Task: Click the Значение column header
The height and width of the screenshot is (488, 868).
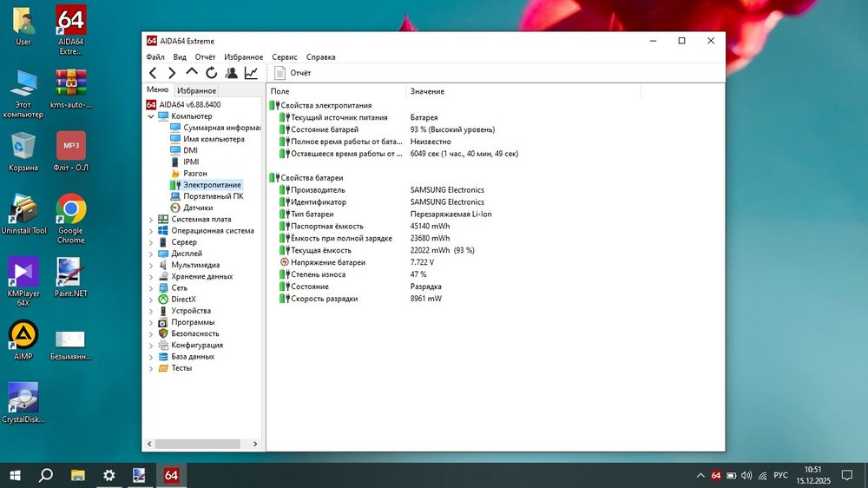Action: click(x=523, y=91)
